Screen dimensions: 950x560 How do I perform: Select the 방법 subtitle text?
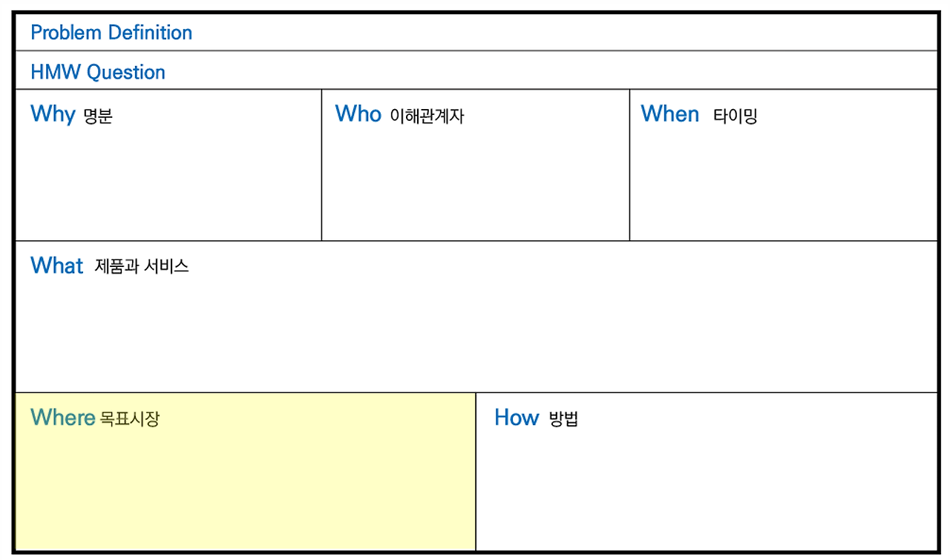pos(563,419)
